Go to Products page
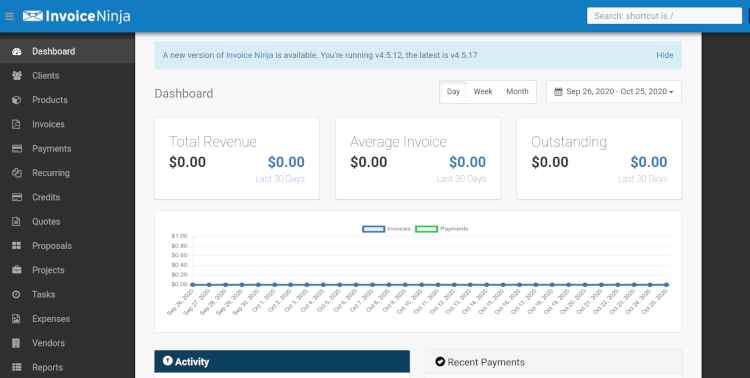The image size is (750, 378). (x=67, y=100)
